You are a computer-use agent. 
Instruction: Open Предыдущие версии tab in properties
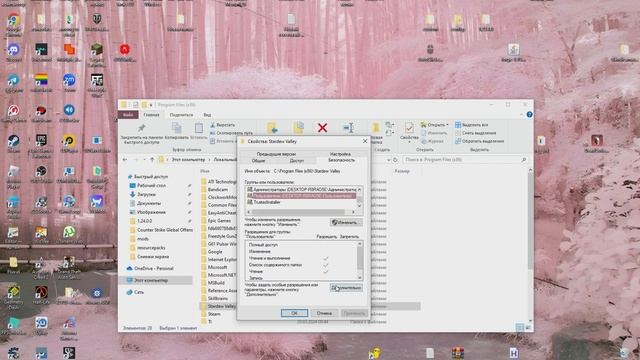(276, 154)
